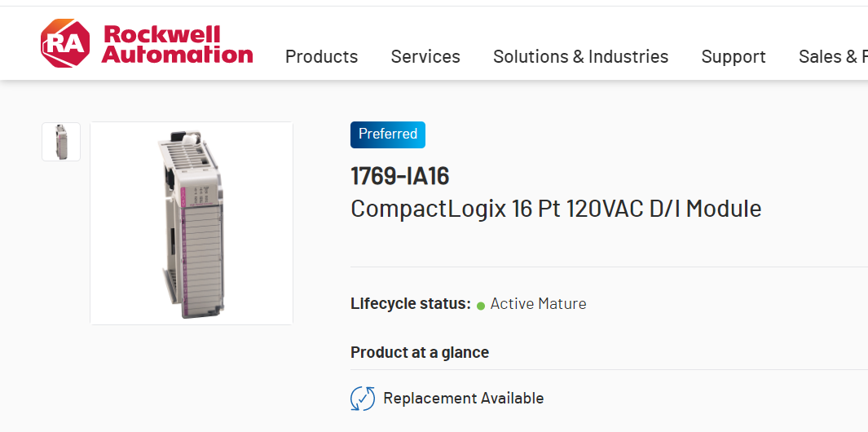Click the Active Mature status text

pyautogui.click(x=538, y=304)
